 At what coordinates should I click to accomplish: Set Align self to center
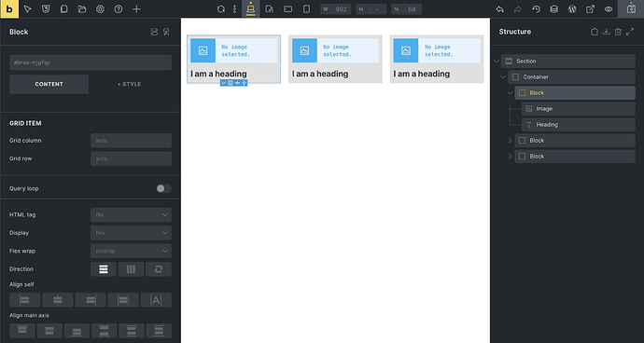58,300
